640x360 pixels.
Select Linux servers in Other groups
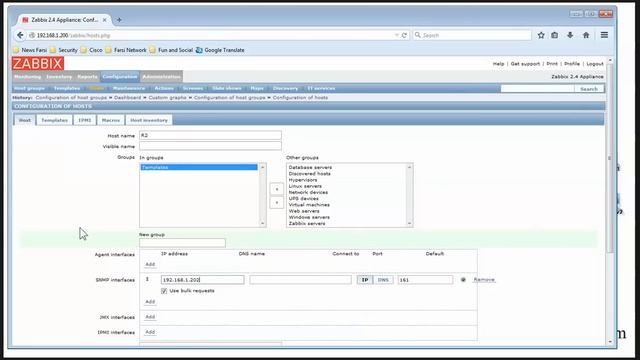[x=305, y=186]
